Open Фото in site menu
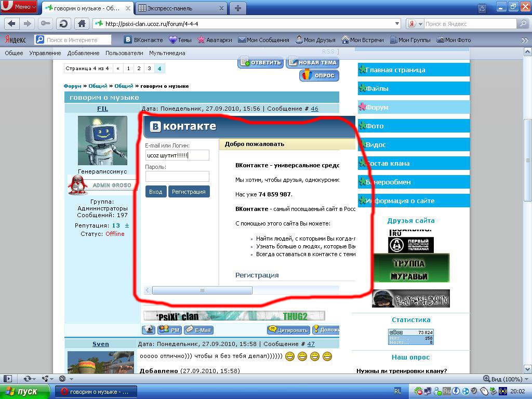The height and width of the screenshot is (399, 532). pyautogui.click(x=414, y=126)
